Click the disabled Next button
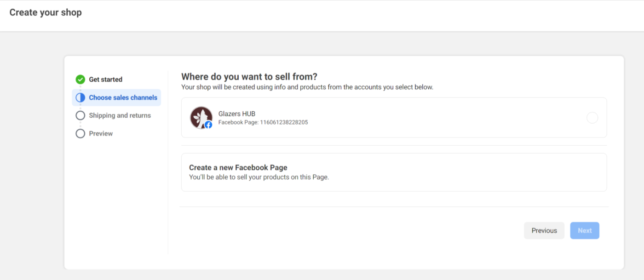The image size is (644, 280). point(585,230)
